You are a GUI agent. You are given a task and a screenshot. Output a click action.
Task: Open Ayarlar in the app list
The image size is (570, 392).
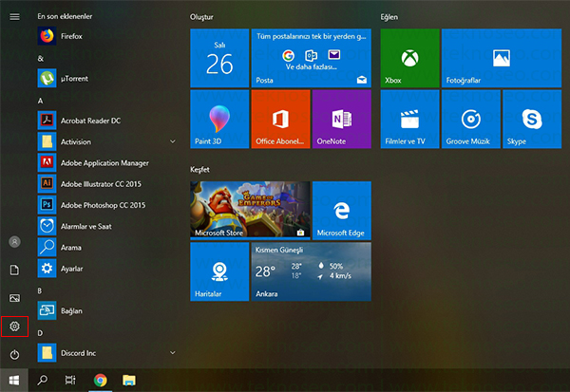tap(106, 268)
